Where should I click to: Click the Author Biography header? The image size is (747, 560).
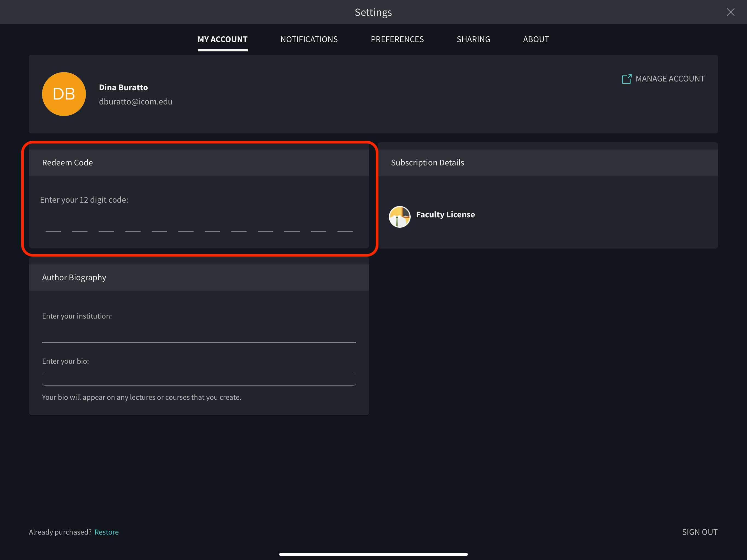199,277
